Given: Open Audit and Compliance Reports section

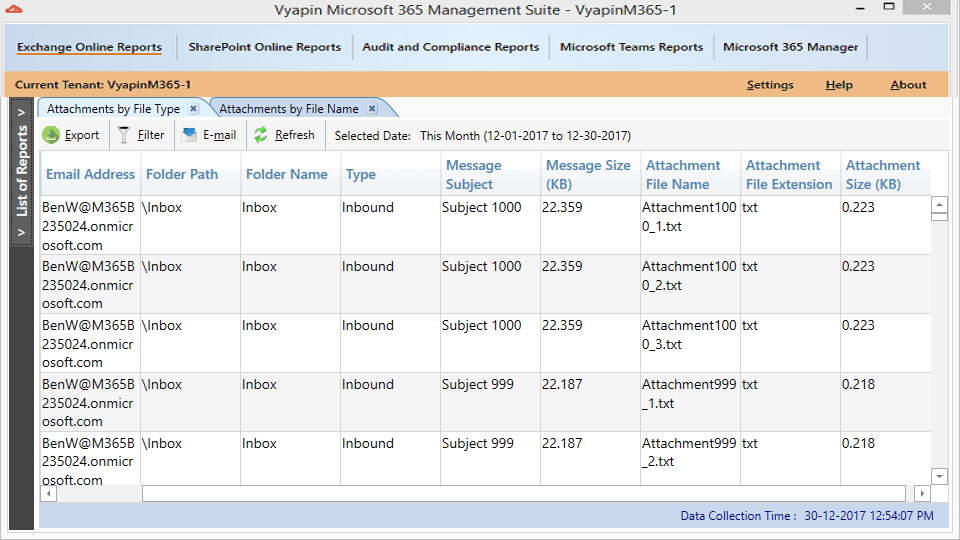Looking at the screenshot, I should (451, 47).
